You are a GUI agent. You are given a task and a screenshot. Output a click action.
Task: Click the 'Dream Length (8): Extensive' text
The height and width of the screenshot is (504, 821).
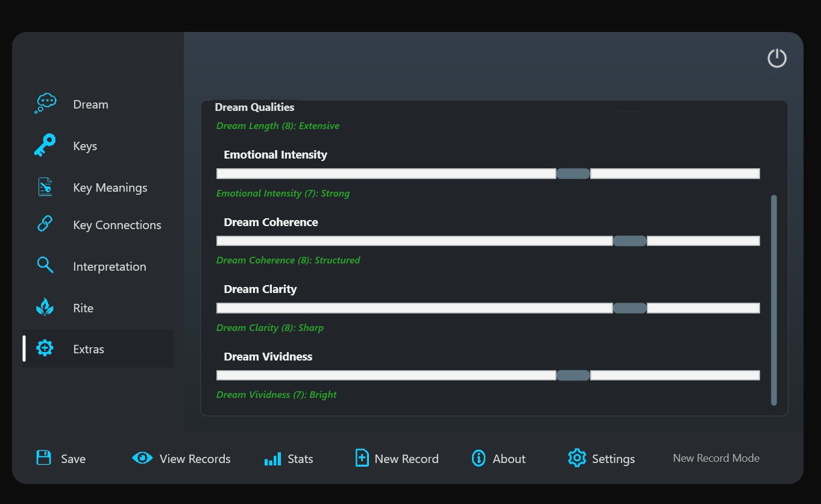pyautogui.click(x=278, y=126)
